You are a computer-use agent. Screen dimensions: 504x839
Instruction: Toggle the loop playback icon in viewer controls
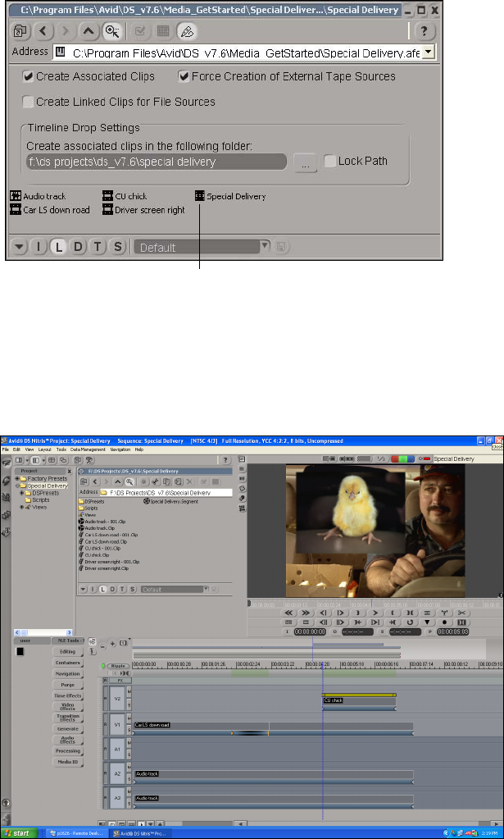(410, 622)
